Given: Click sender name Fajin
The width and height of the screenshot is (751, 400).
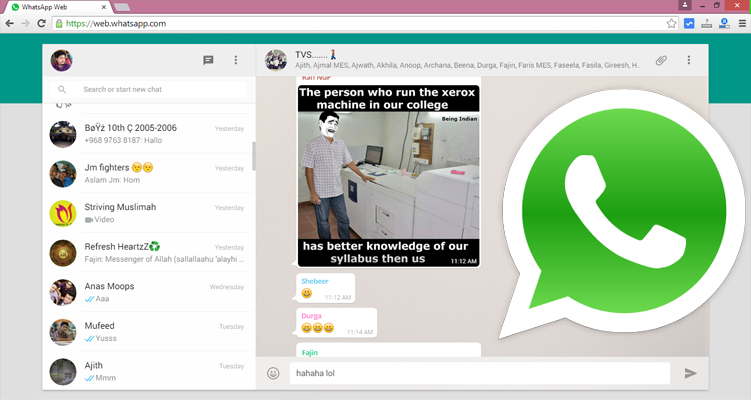Looking at the screenshot, I should [309, 352].
